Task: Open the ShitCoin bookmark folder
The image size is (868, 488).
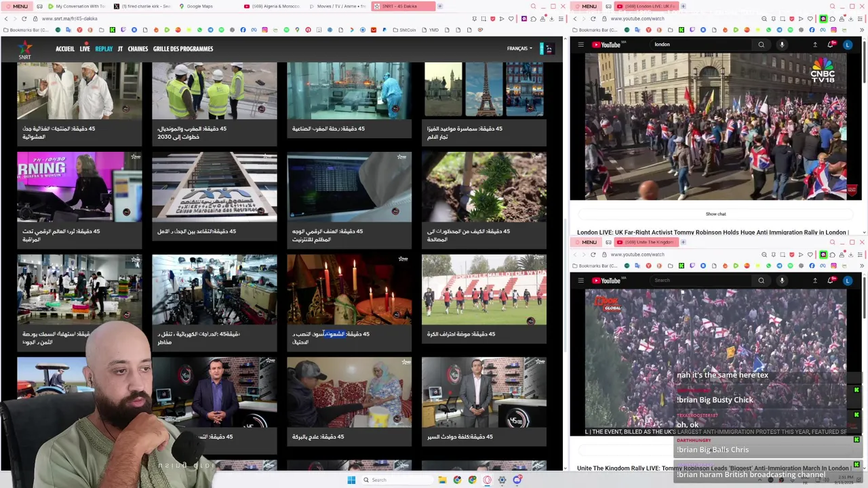Action: (404, 30)
